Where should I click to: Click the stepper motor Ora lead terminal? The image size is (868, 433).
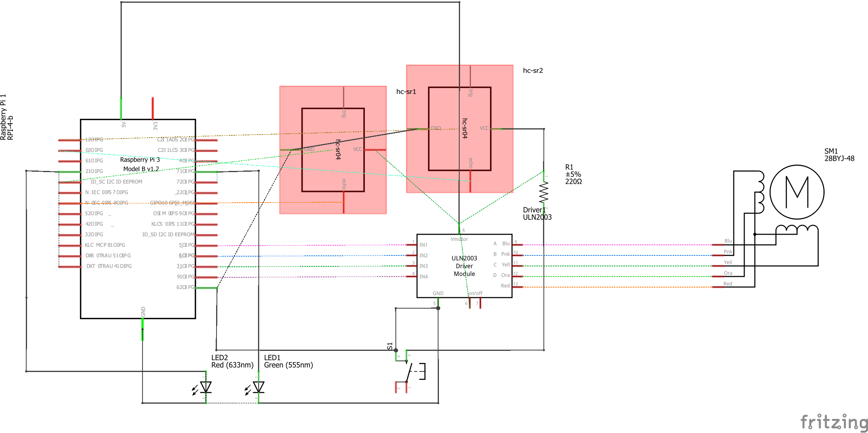pos(718,277)
